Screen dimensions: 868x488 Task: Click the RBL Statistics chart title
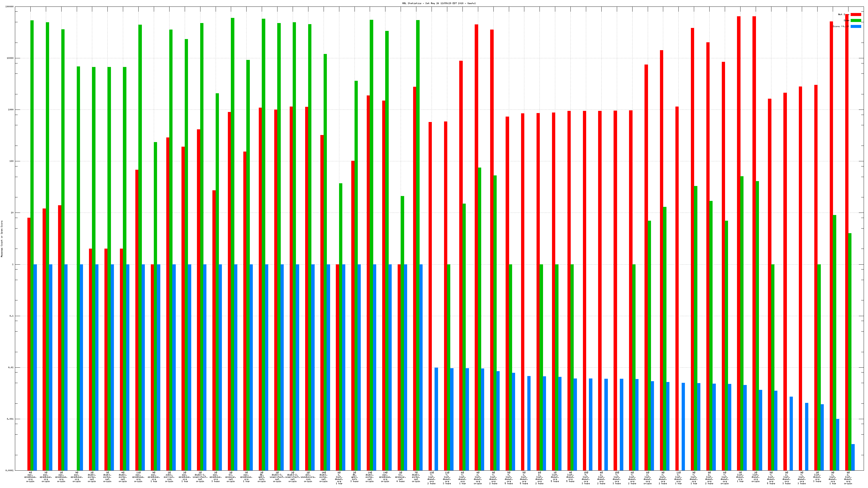(x=439, y=3)
